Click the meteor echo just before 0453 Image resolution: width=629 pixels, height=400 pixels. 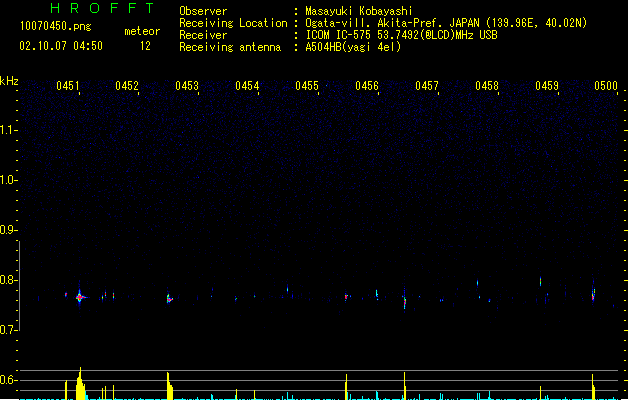[x=169, y=299]
